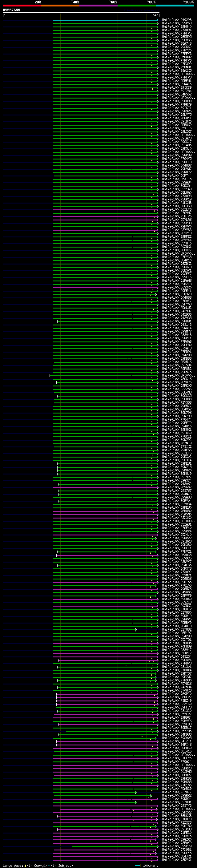Select hit label UniRef100_P14280
The image size is (197, 868).
coord(177,355)
